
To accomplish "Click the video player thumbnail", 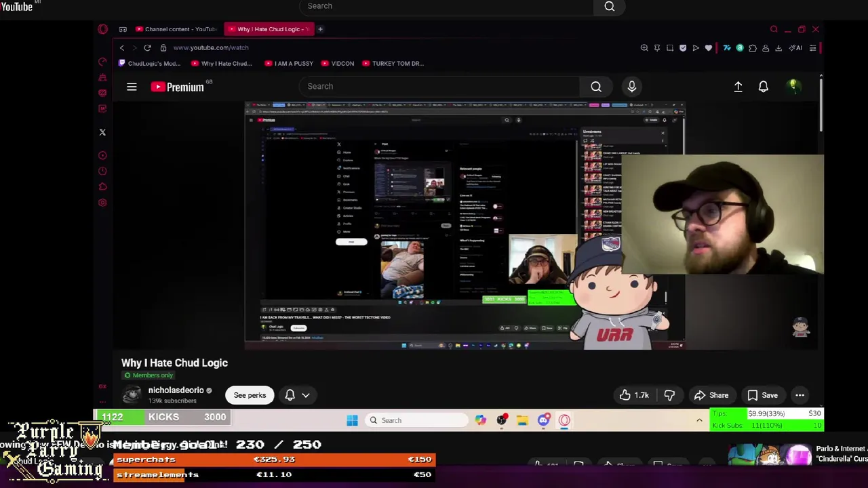I will (x=465, y=226).
